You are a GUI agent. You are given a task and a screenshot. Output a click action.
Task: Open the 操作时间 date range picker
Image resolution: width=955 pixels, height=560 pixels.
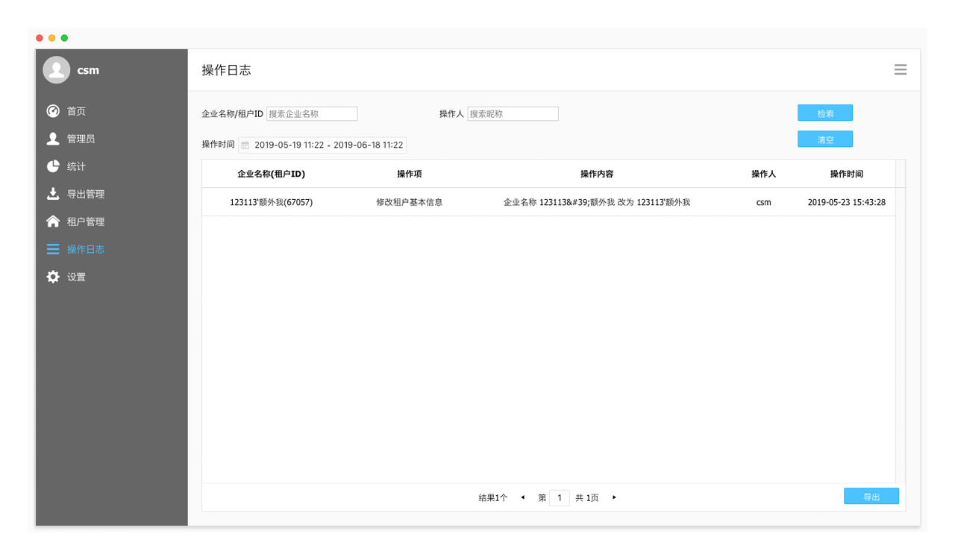pos(328,145)
